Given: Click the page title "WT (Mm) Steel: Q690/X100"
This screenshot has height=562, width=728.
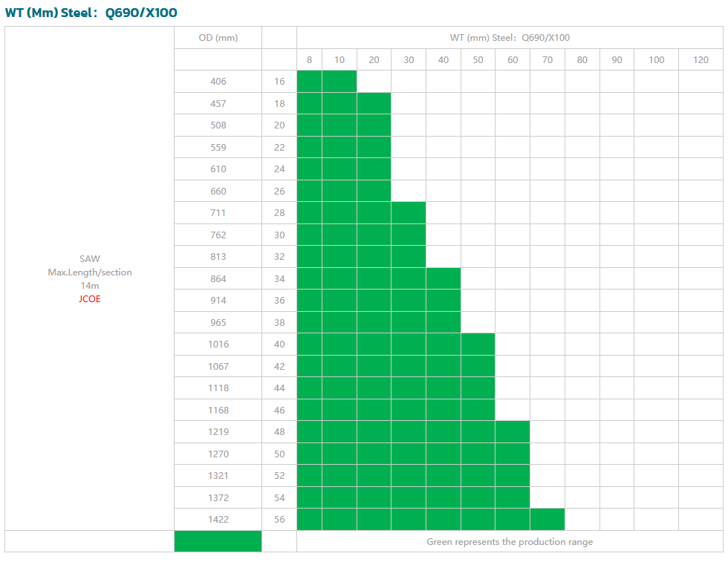Looking at the screenshot, I should coord(91,13).
